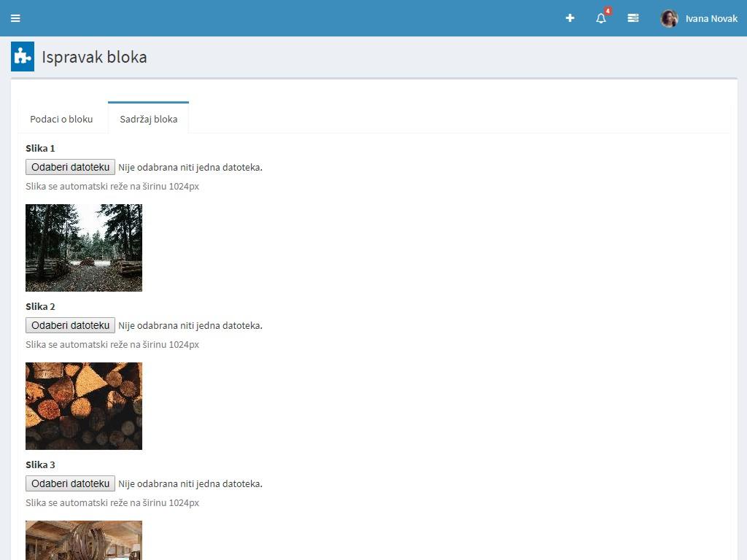Select the wooden barrel thumbnail
Image resolution: width=747 pixels, height=560 pixels.
pos(84,540)
